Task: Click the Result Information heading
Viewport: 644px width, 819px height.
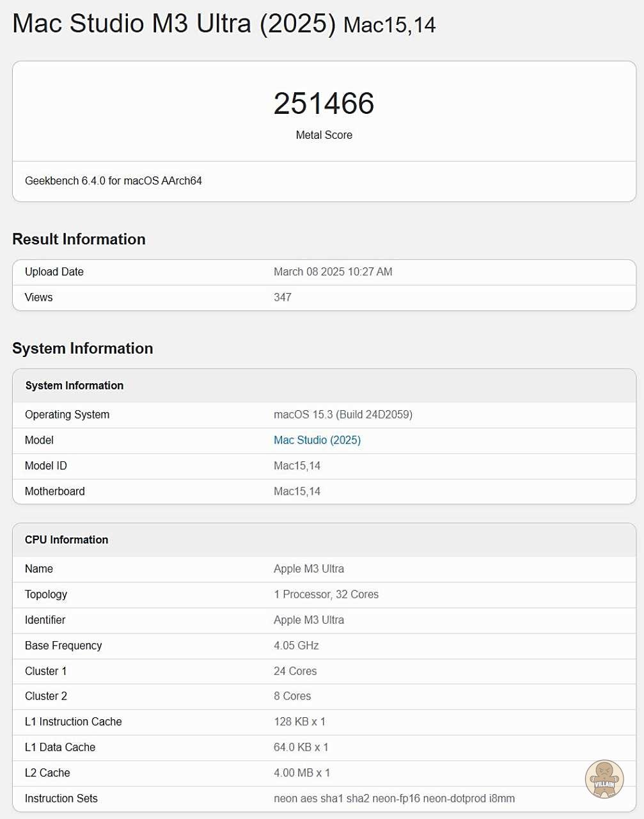Action: click(79, 239)
